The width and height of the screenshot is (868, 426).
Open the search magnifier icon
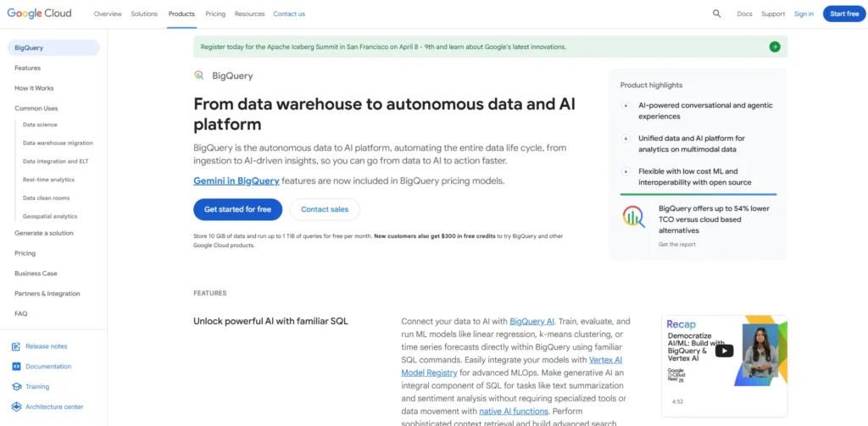(717, 14)
